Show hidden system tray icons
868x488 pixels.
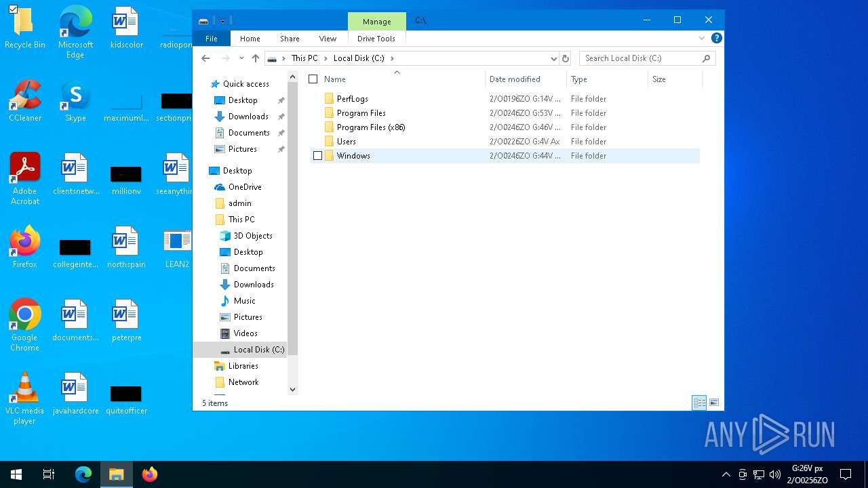(726, 474)
